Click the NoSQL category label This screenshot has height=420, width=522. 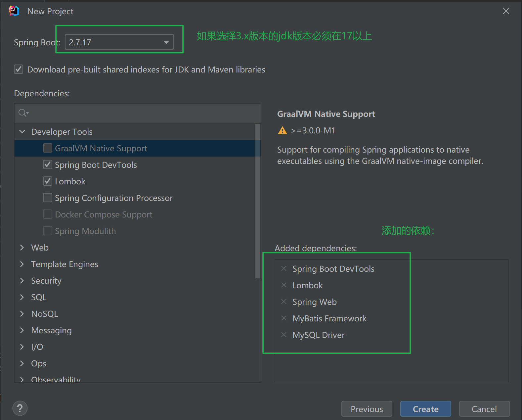click(x=44, y=314)
